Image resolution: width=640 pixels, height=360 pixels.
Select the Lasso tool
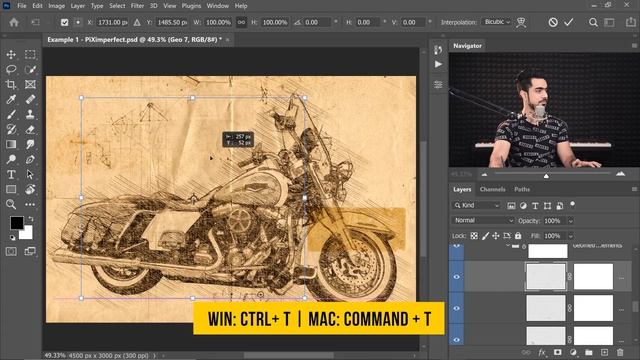click(x=11, y=69)
